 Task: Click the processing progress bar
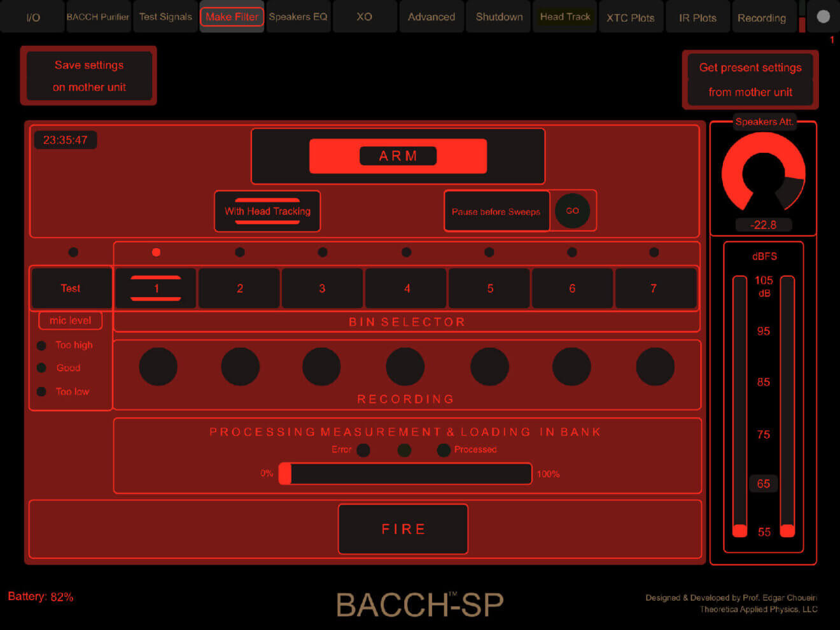click(405, 473)
